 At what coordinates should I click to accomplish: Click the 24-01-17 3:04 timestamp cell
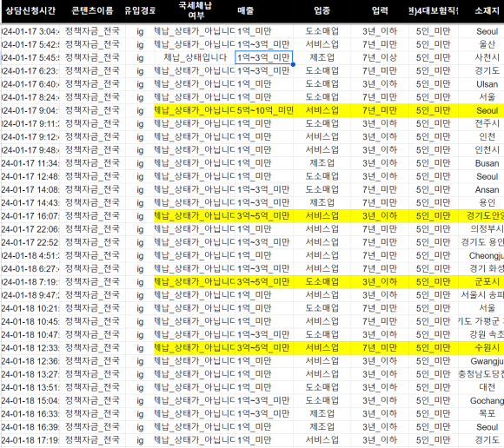click(x=30, y=31)
